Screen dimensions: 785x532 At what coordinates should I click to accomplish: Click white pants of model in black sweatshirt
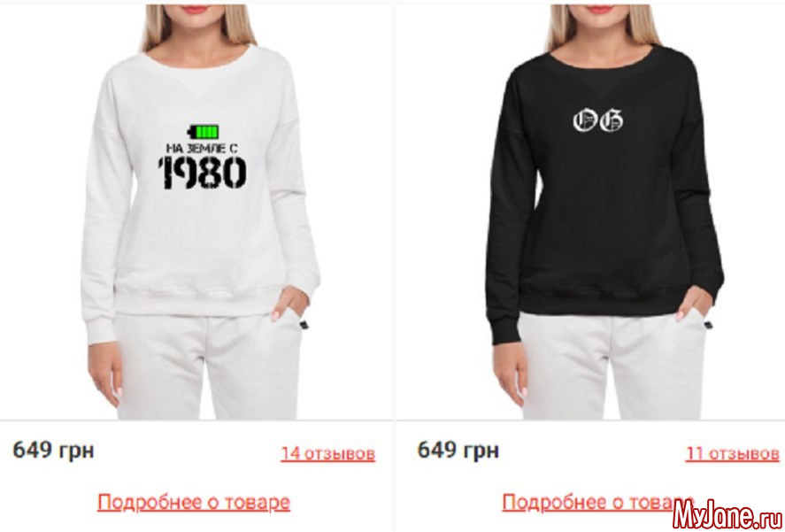[x=612, y=366]
